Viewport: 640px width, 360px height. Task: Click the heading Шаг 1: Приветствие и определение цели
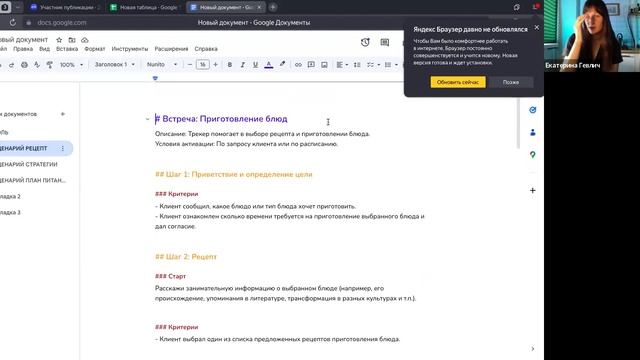(233, 174)
